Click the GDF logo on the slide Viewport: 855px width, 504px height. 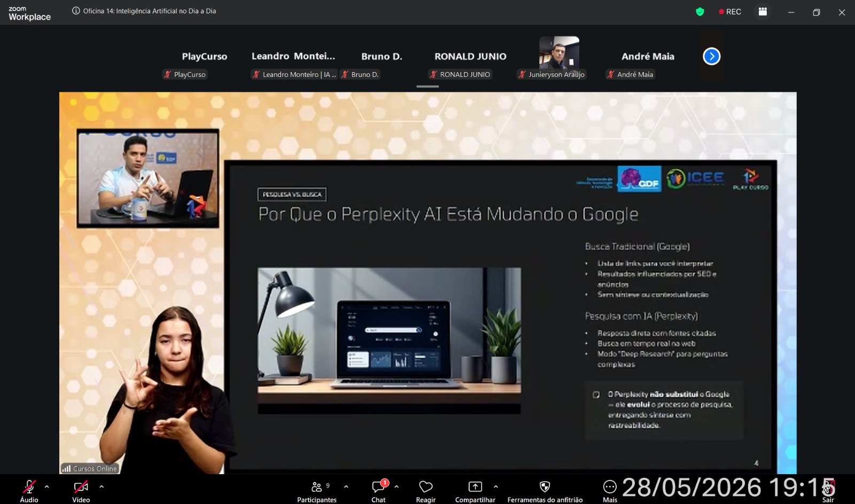tap(640, 179)
